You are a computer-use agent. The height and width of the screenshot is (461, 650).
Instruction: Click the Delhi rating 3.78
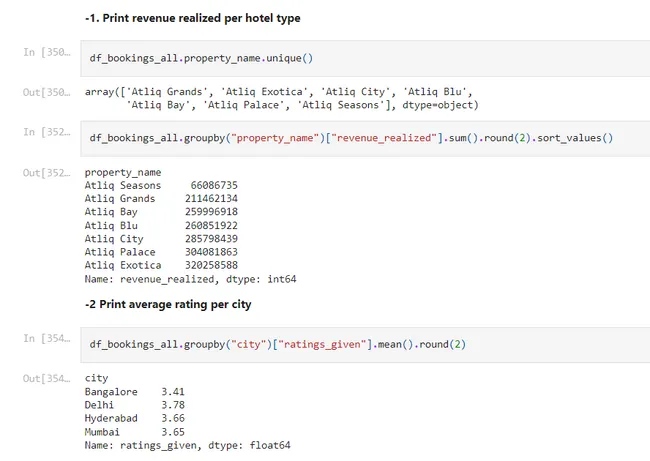click(x=173, y=405)
